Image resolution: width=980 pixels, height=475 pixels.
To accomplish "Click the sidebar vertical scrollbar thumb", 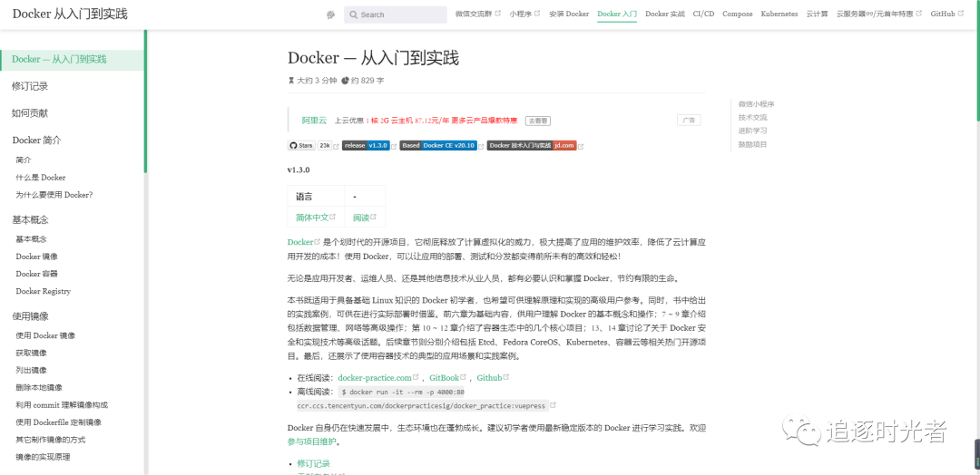I will (x=145, y=102).
